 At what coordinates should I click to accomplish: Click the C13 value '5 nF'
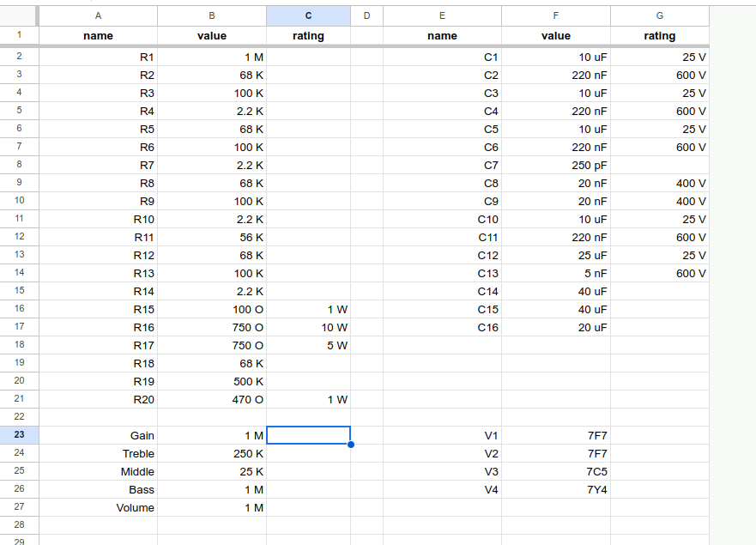pos(556,274)
